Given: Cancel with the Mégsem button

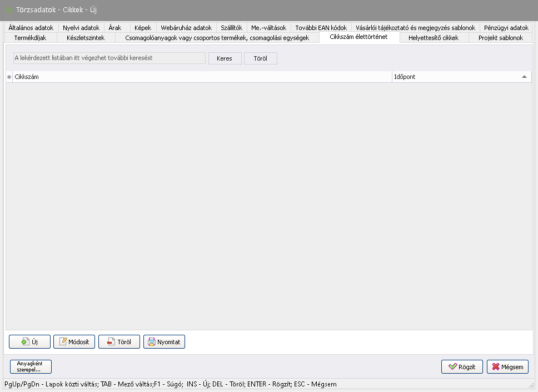Looking at the screenshot, I should tap(507, 367).
